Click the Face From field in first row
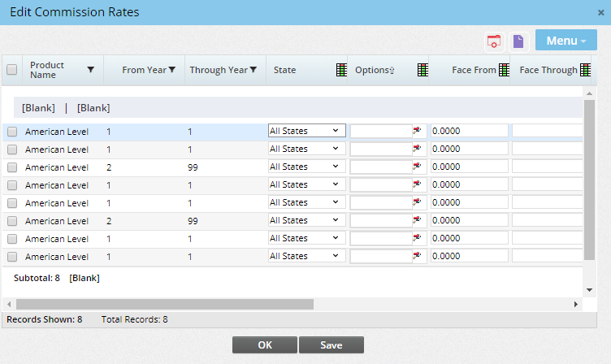The image size is (611, 364). pyautogui.click(x=469, y=131)
